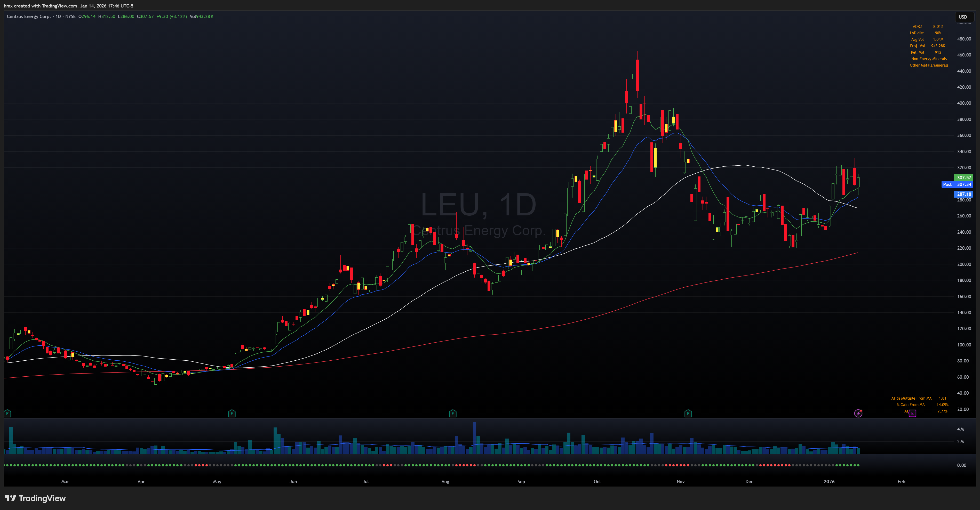Click the blue 287.18 horizontal line label
Image resolution: width=980 pixels, height=510 pixels.
tap(963, 194)
